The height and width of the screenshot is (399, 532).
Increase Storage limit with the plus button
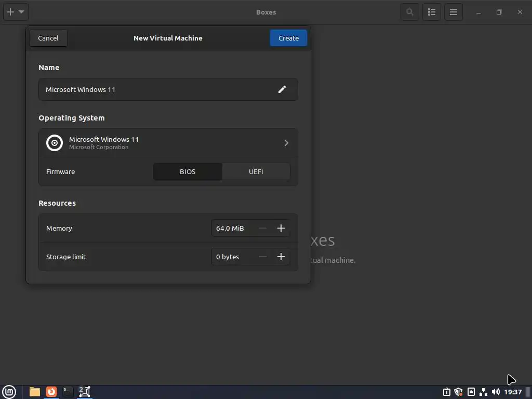[x=281, y=257]
